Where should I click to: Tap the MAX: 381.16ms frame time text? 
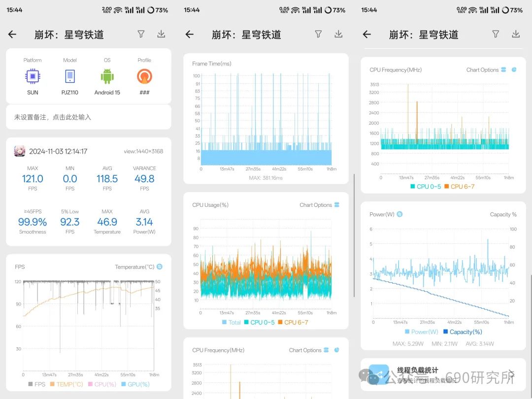point(266,178)
